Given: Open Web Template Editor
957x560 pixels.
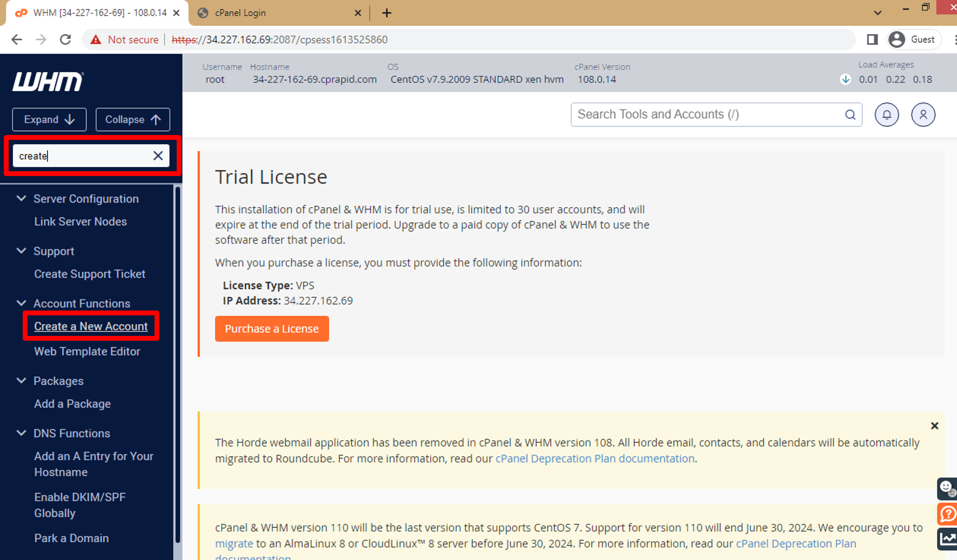Looking at the screenshot, I should point(87,351).
